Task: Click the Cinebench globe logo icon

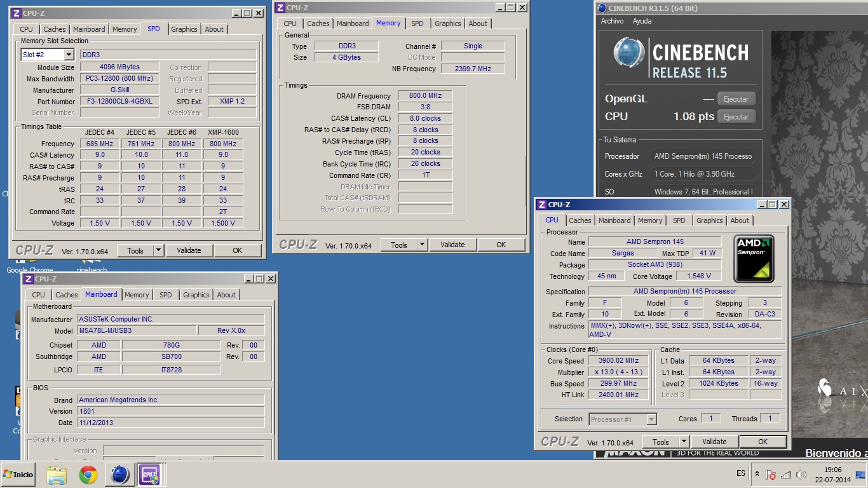Action: pos(629,54)
